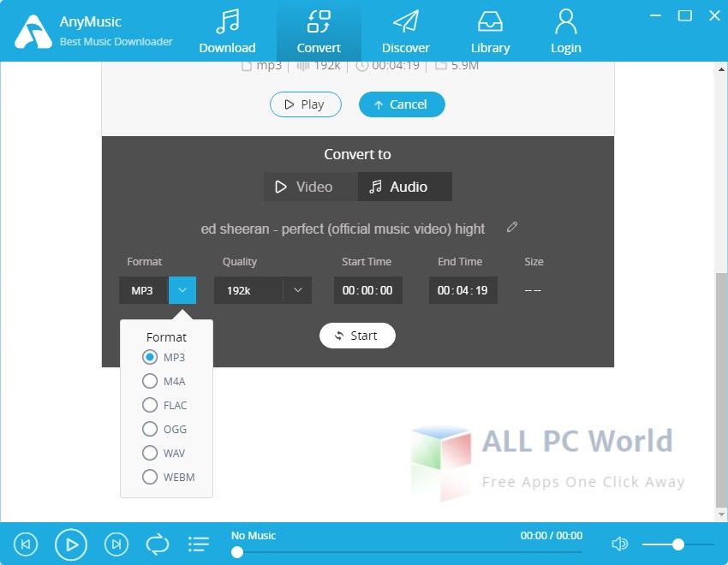Viewport: 728px width, 565px height.
Task: Close the AnyMusic window
Action: pyautogui.click(x=714, y=15)
